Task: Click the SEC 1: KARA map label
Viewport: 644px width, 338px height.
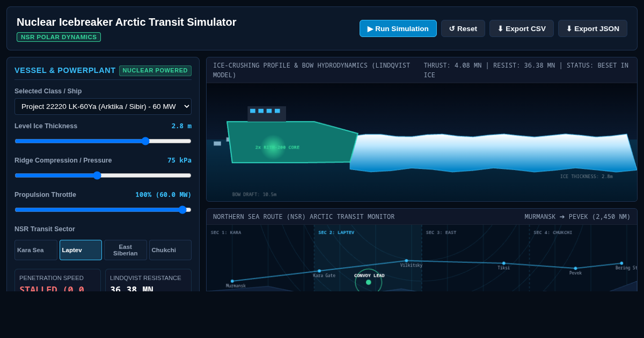Action: pyautogui.click(x=226, y=232)
